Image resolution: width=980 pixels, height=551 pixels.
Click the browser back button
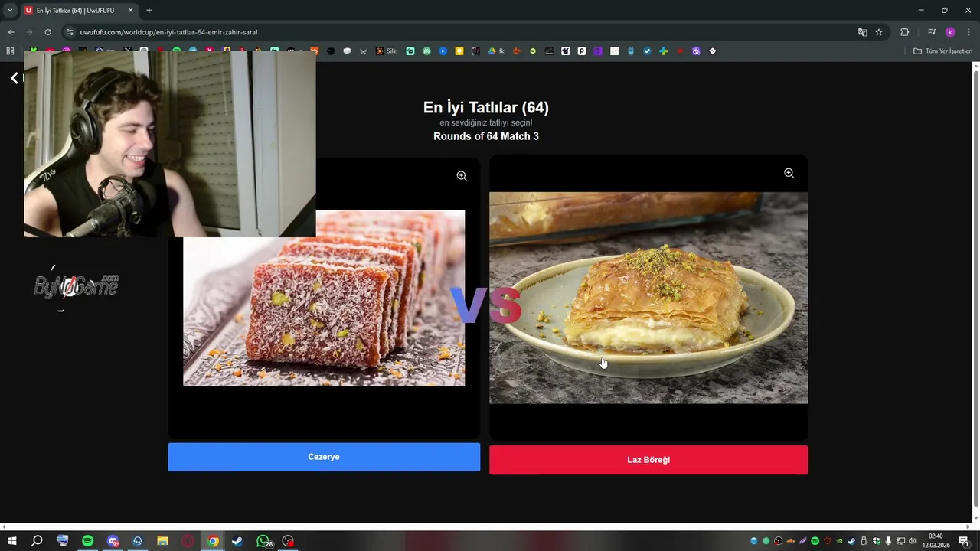11,32
